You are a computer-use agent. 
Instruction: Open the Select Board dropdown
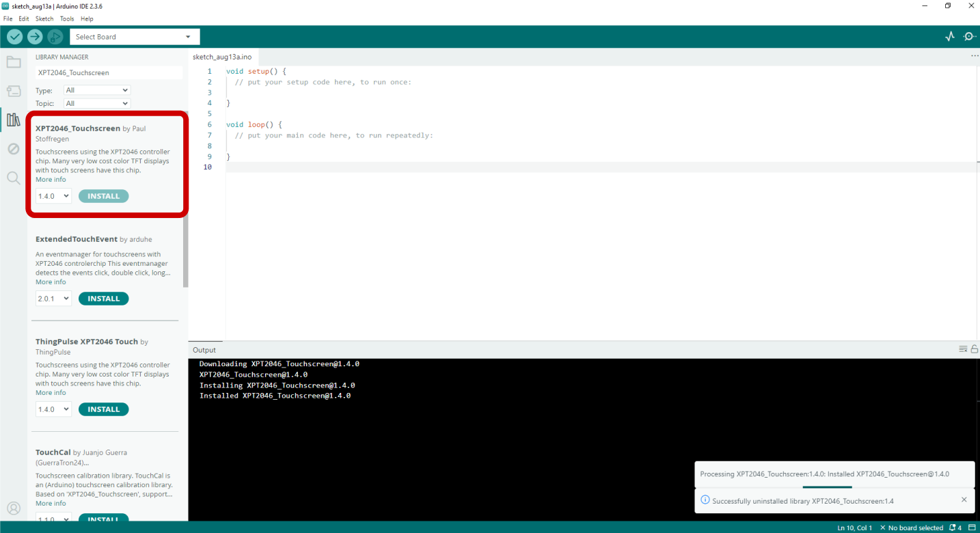tap(135, 37)
